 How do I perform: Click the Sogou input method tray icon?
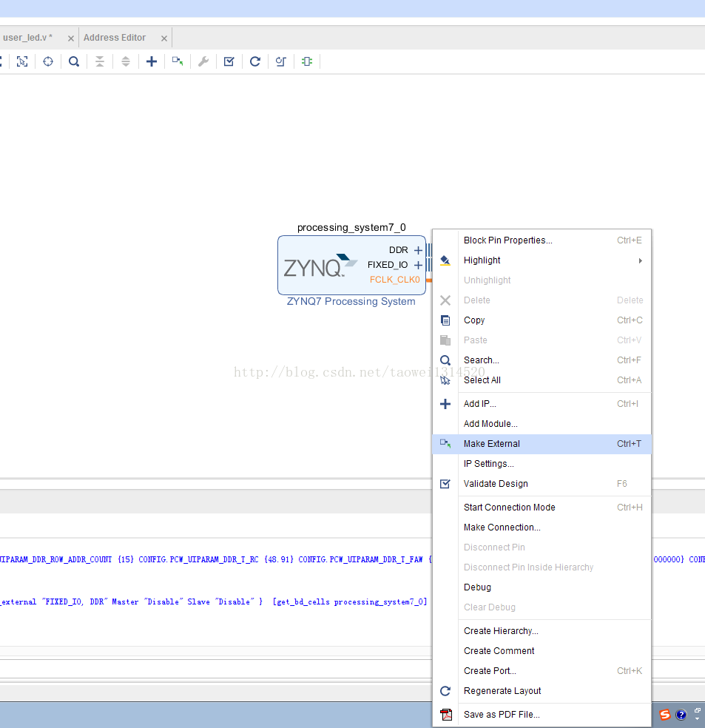click(664, 715)
